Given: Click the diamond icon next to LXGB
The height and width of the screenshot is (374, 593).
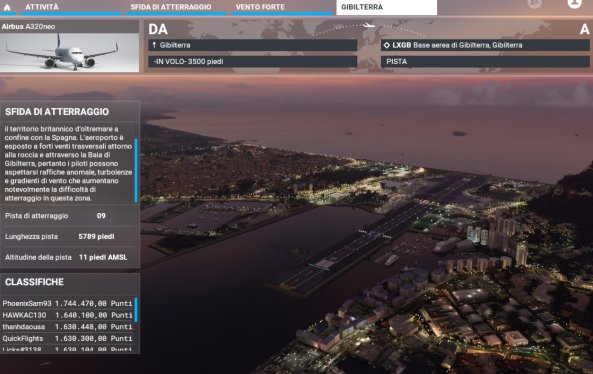Looking at the screenshot, I should tap(387, 45).
